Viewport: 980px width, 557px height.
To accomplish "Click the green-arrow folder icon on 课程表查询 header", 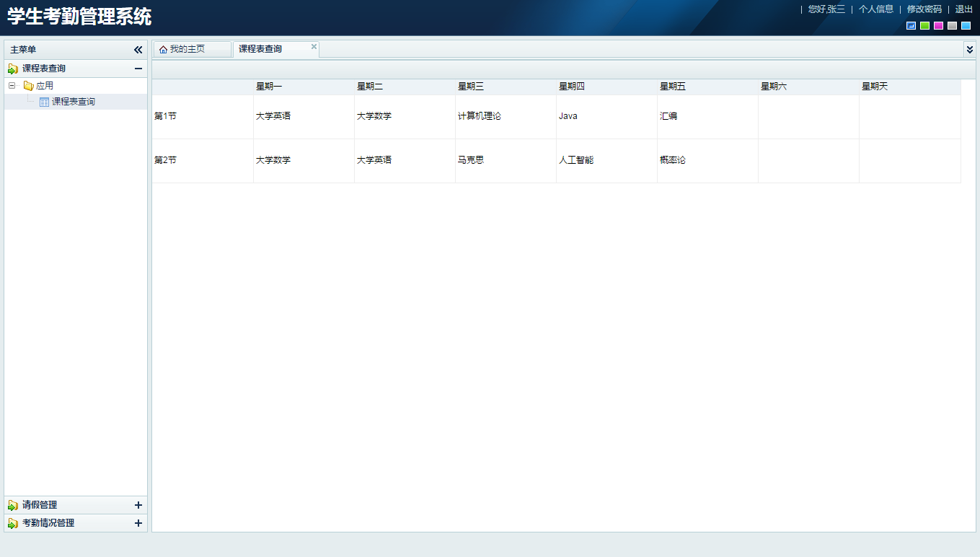I will [12, 68].
